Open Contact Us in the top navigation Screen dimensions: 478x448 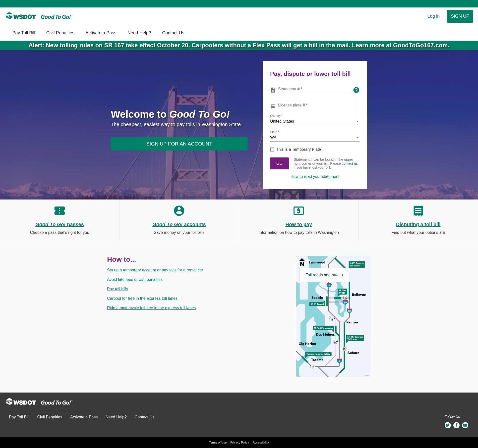(173, 33)
